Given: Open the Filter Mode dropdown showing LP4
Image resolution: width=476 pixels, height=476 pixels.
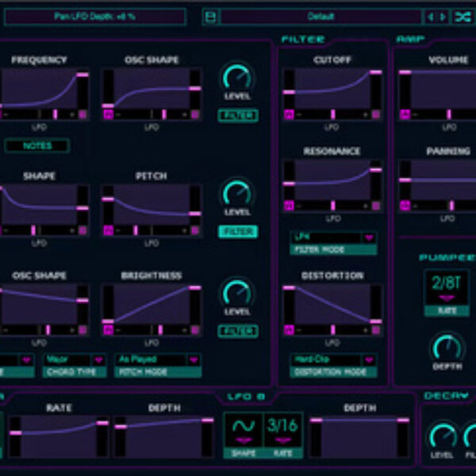Looking at the screenshot, I should (x=333, y=238).
